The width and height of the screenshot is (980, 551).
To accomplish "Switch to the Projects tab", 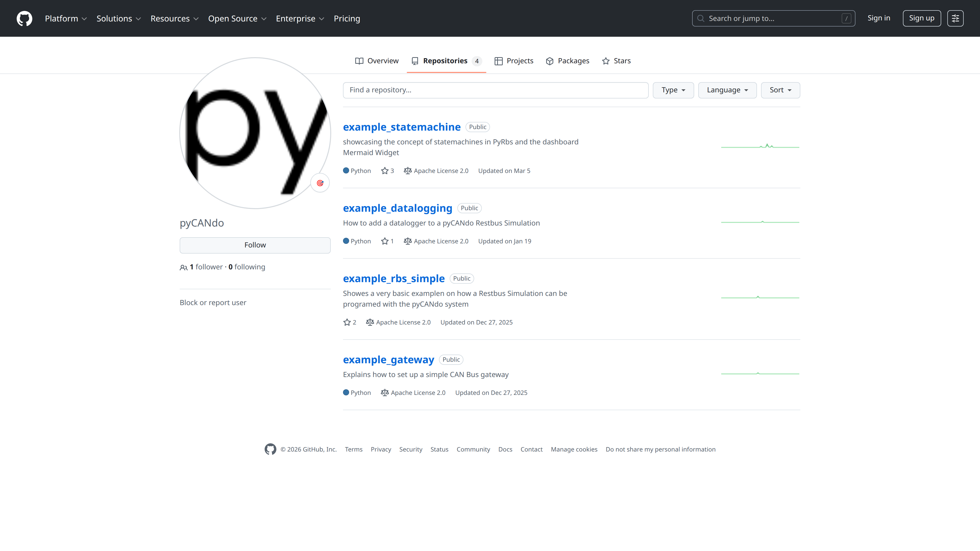I will pyautogui.click(x=513, y=61).
